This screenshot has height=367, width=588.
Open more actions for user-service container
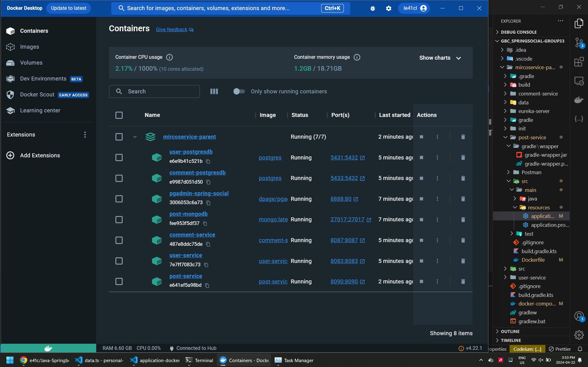click(437, 261)
